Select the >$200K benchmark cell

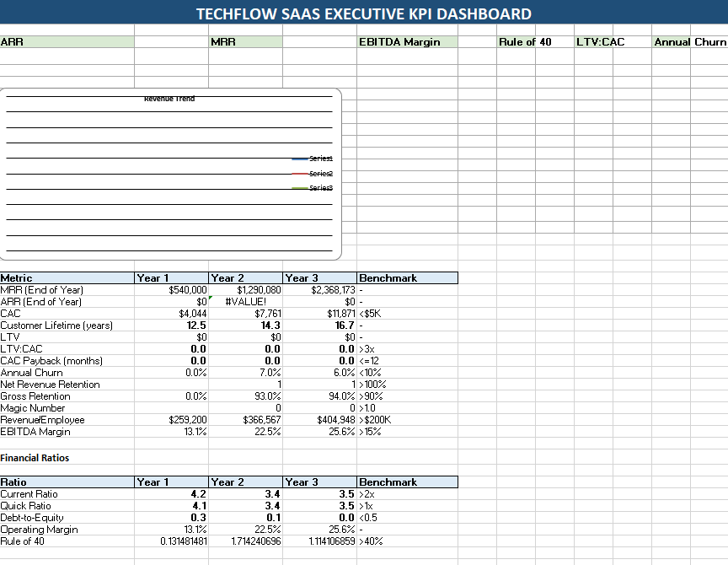coord(407,420)
